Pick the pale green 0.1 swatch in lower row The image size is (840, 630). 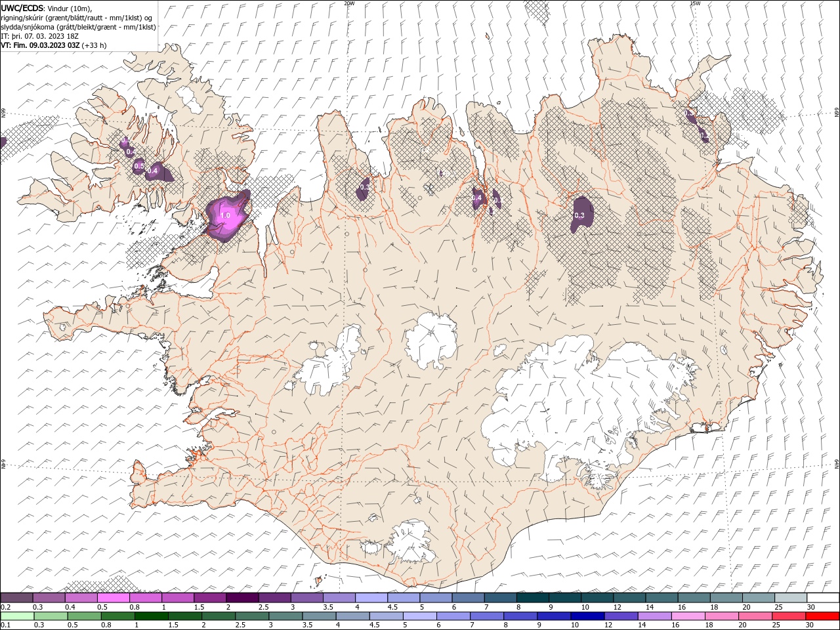[x=17, y=616]
